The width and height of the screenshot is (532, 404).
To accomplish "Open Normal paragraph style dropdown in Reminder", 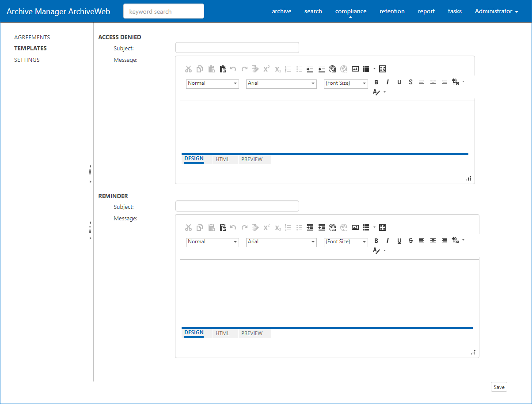I will click(x=213, y=242).
